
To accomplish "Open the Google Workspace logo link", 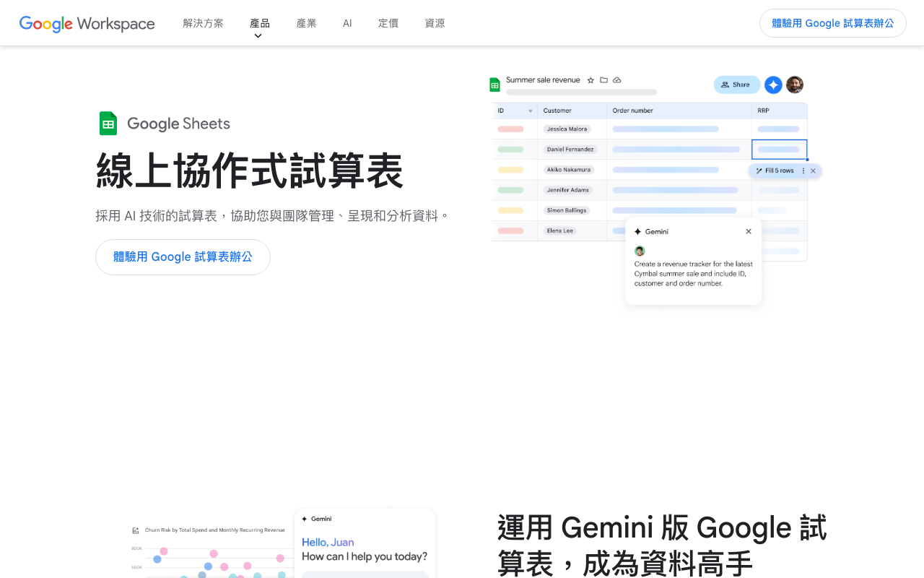I will [x=87, y=24].
